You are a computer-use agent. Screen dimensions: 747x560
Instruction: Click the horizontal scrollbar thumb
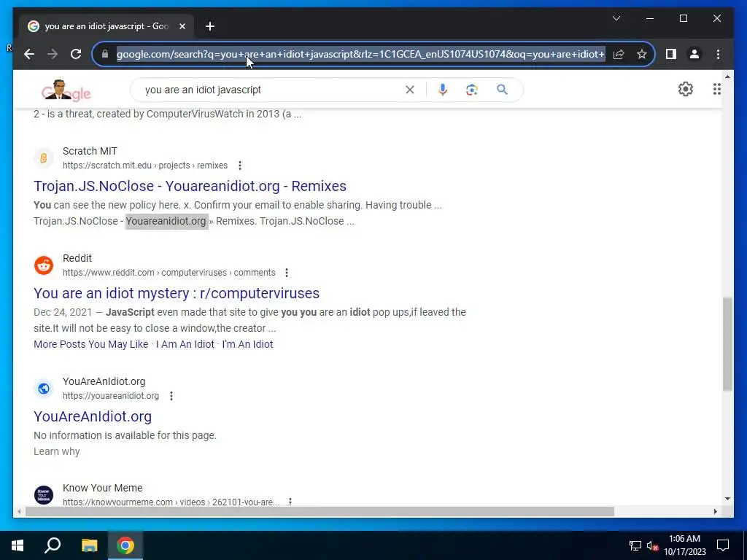tap(320, 511)
